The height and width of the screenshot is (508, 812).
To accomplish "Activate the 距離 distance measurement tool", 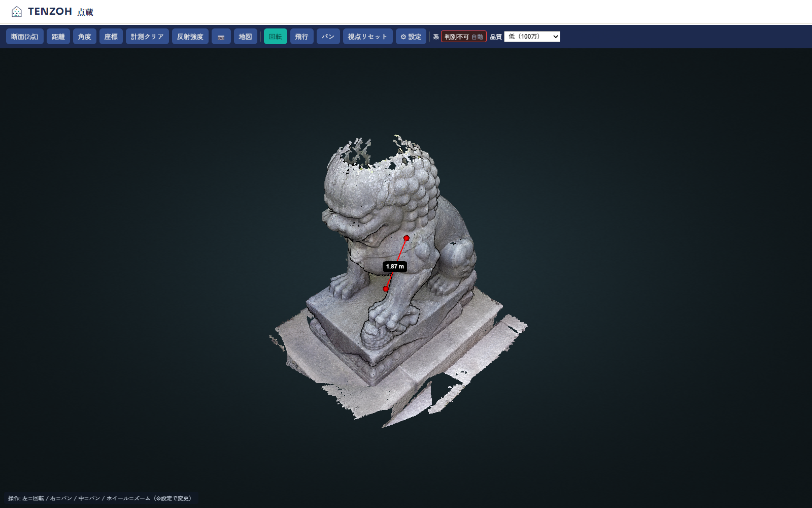I will pyautogui.click(x=58, y=37).
